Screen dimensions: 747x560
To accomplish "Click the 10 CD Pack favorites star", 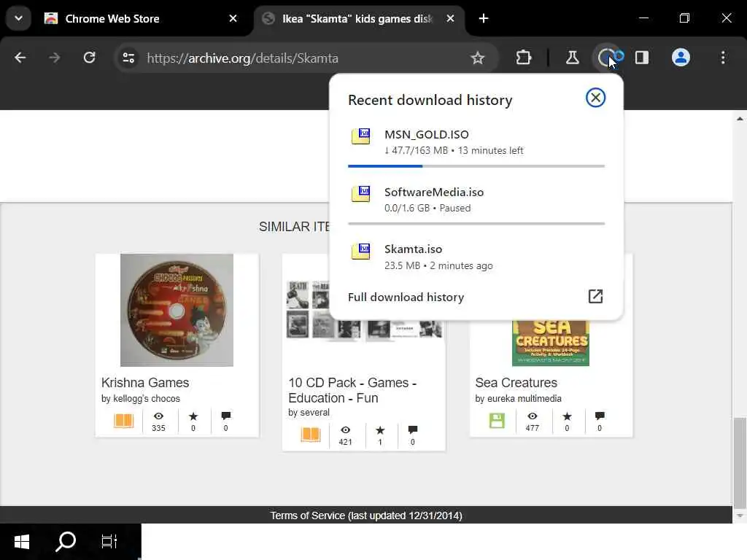I will pyautogui.click(x=379, y=430).
